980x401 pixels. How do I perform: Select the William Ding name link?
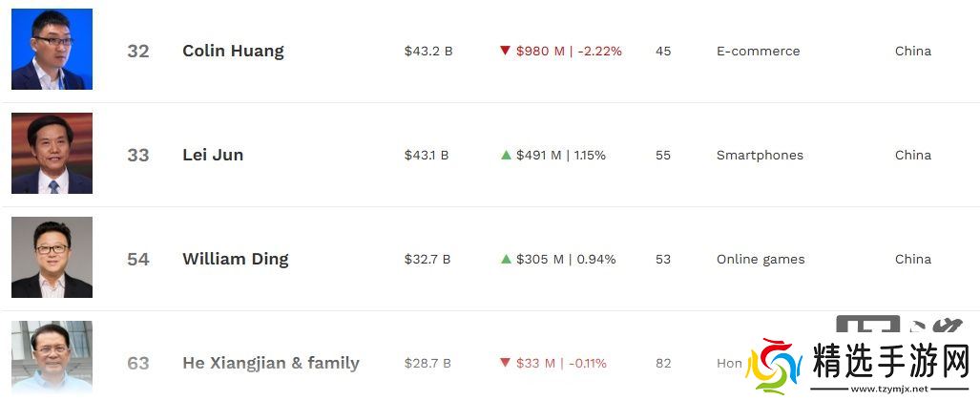pyautogui.click(x=235, y=259)
